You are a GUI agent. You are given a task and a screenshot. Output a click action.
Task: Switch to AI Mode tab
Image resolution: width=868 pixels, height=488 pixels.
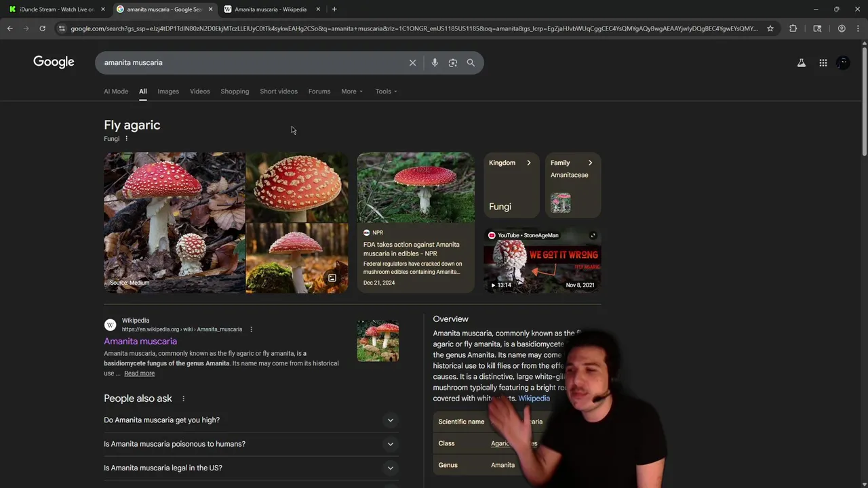click(116, 91)
